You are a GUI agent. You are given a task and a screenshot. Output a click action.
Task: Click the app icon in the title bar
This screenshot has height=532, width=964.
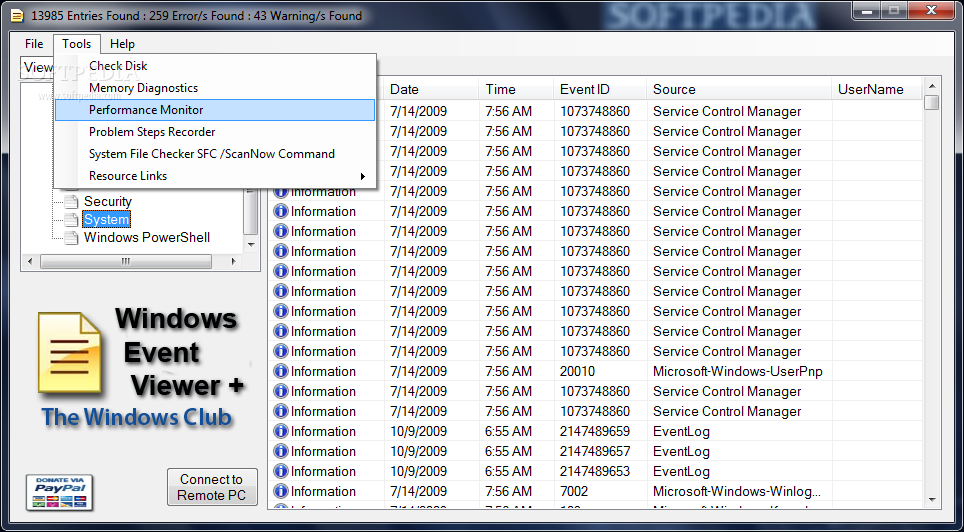click(x=19, y=15)
